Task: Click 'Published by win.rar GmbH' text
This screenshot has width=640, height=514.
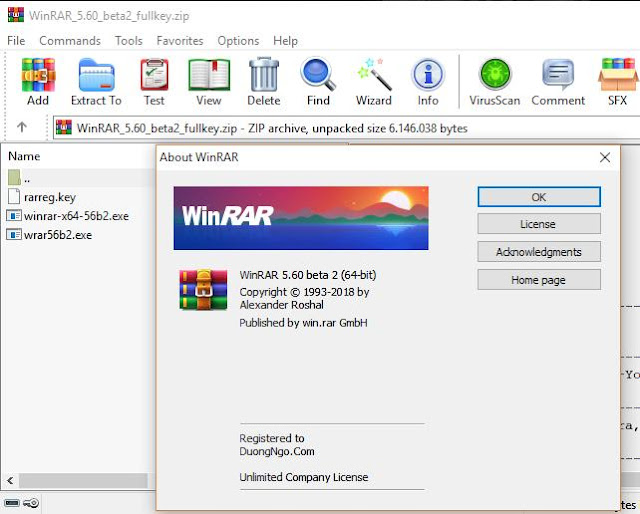Action: click(303, 323)
